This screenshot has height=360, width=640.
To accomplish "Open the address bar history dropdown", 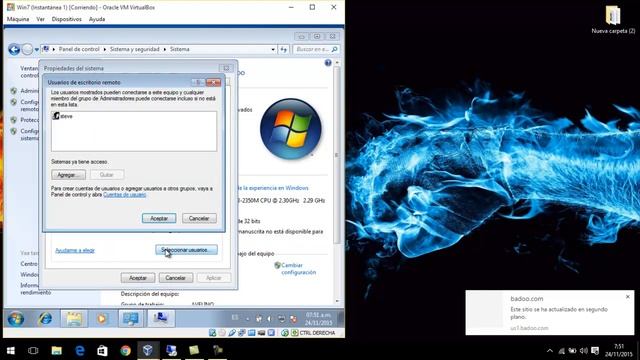I will point(273,49).
